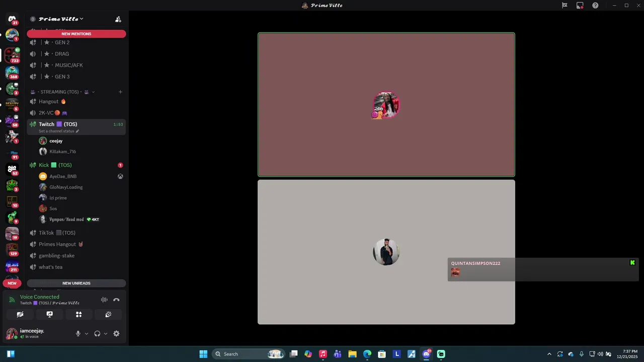Viewport: 644px width, 362px height.
Task: Disconnect from voice call
Action: 116,300
